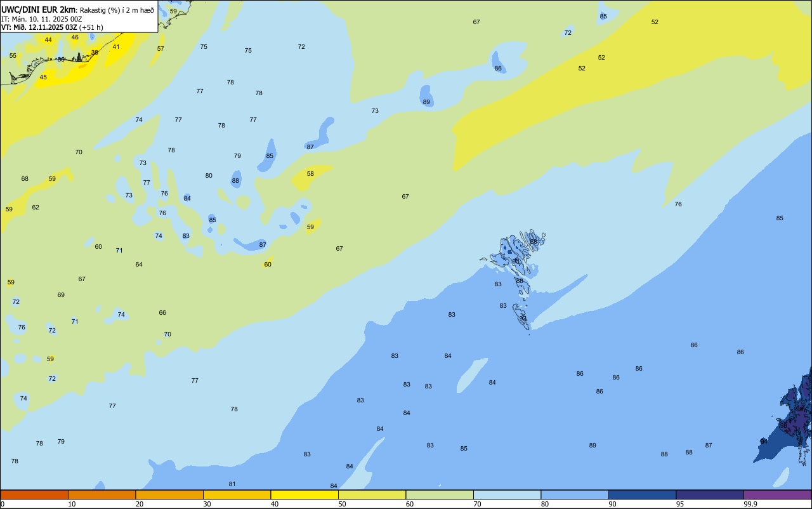Pick the pale green 60–70 legend swatch
812x509 pixels.
click(440, 494)
